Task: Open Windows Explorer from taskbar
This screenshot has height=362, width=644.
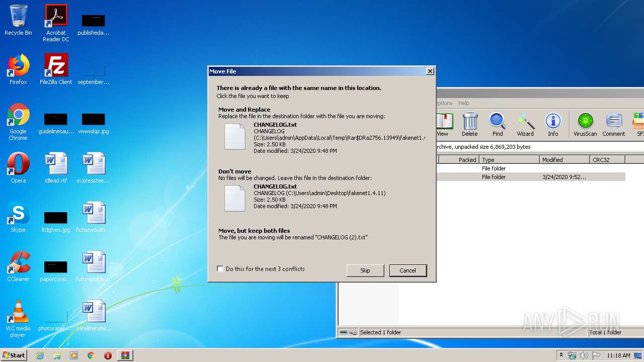Action: click(57, 355)
